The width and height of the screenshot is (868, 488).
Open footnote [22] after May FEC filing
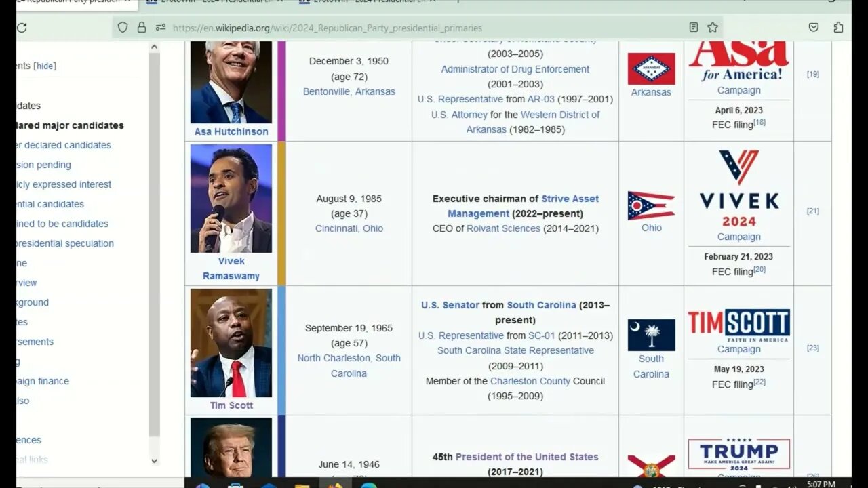(759, 382)
